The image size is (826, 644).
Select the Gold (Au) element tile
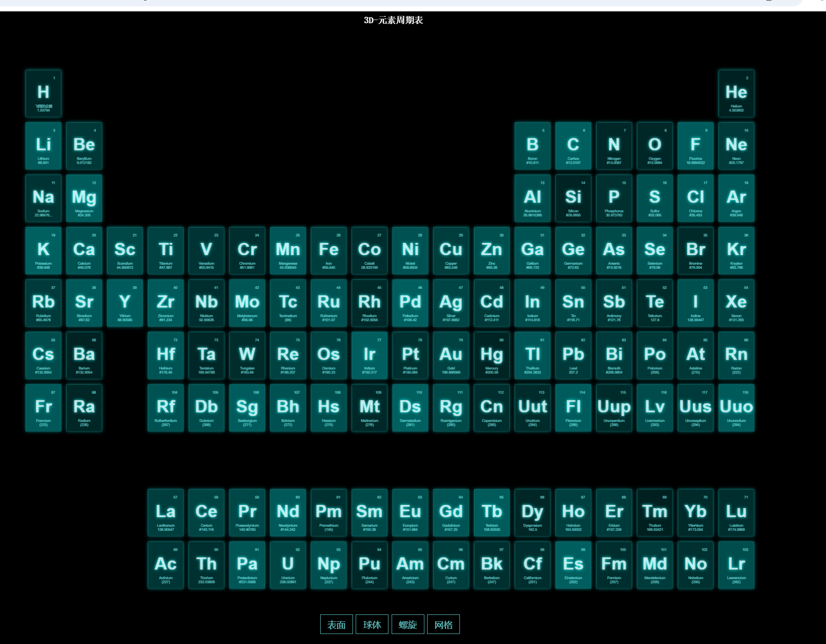coord(451,356)
